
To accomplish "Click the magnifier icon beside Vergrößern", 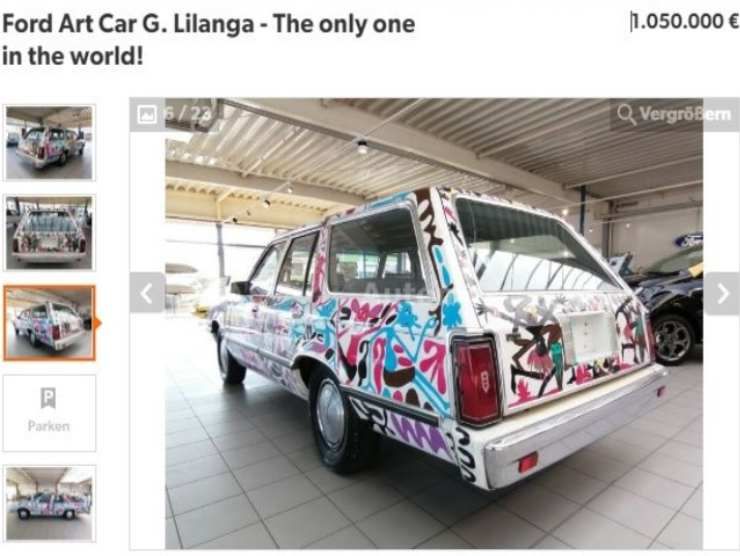I will click(627, 114).
